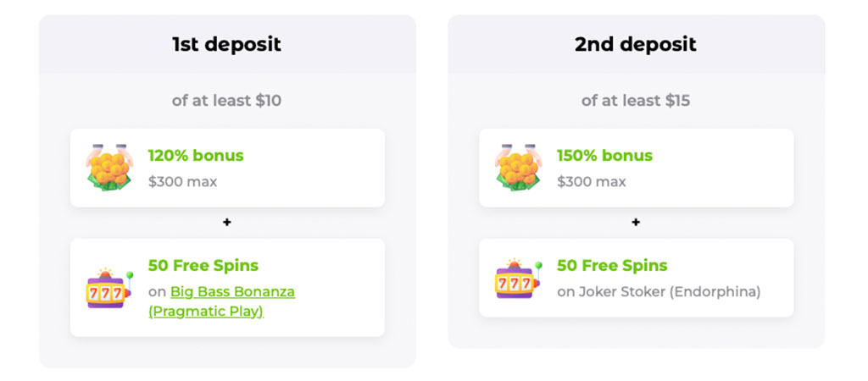Click the 50 Free Spins title in 1st deposit
The height and width of the screenshot is (381, 868).
203,266
